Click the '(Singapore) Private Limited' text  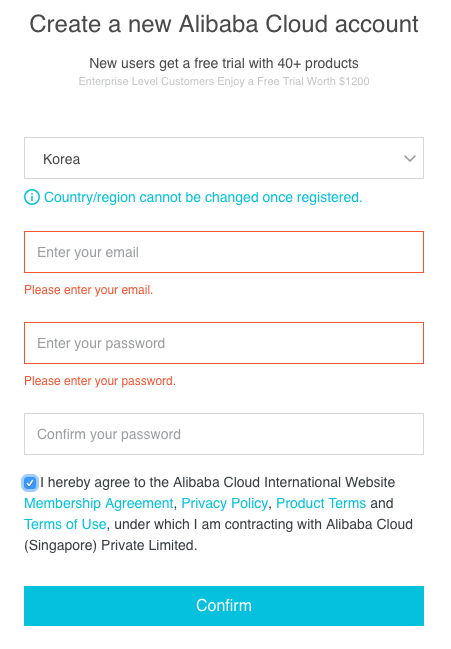110,546
